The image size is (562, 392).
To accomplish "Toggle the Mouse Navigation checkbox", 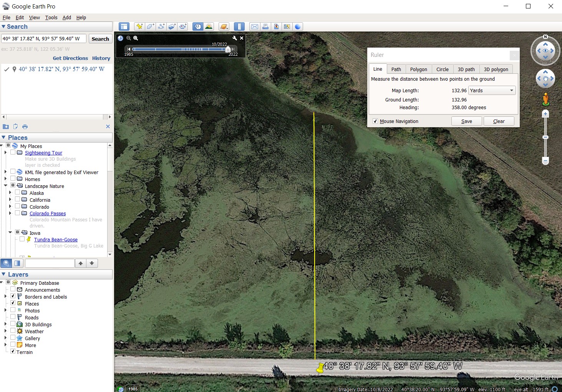I will pos(375,121).
